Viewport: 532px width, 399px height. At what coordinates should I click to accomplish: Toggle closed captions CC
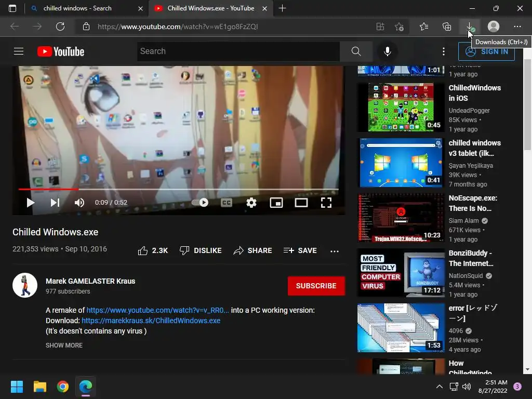point(227,203)
